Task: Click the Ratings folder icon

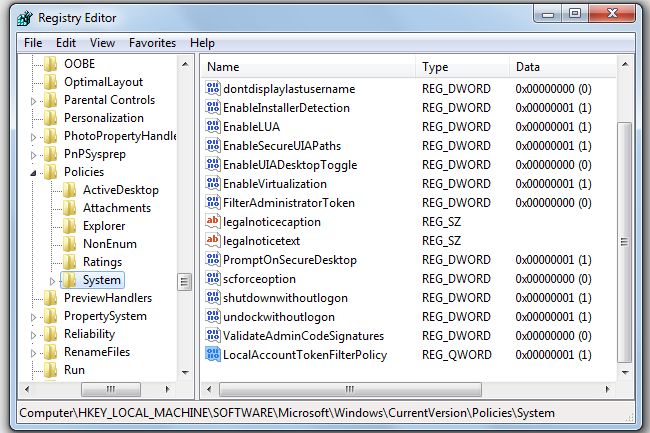Action: (70, 262)
